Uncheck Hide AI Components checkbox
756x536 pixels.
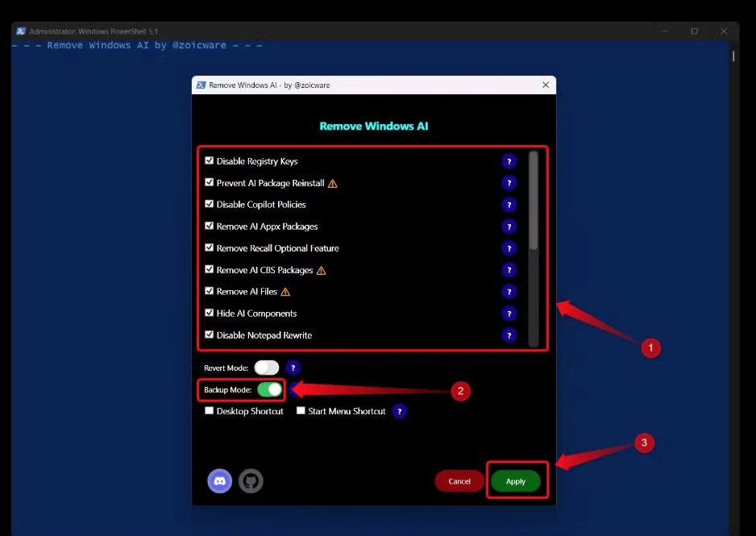coord(210,313)
